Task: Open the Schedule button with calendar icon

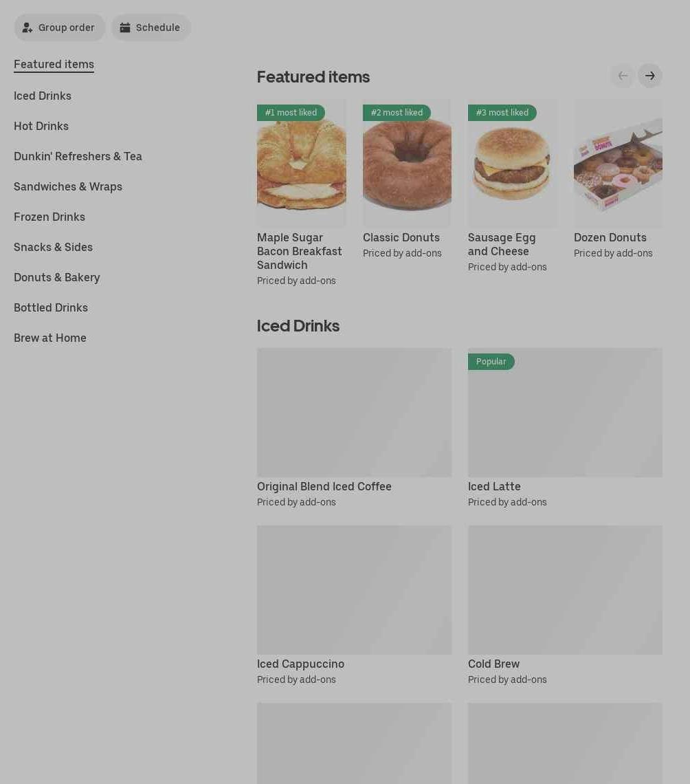Action: tap(151, 28)
